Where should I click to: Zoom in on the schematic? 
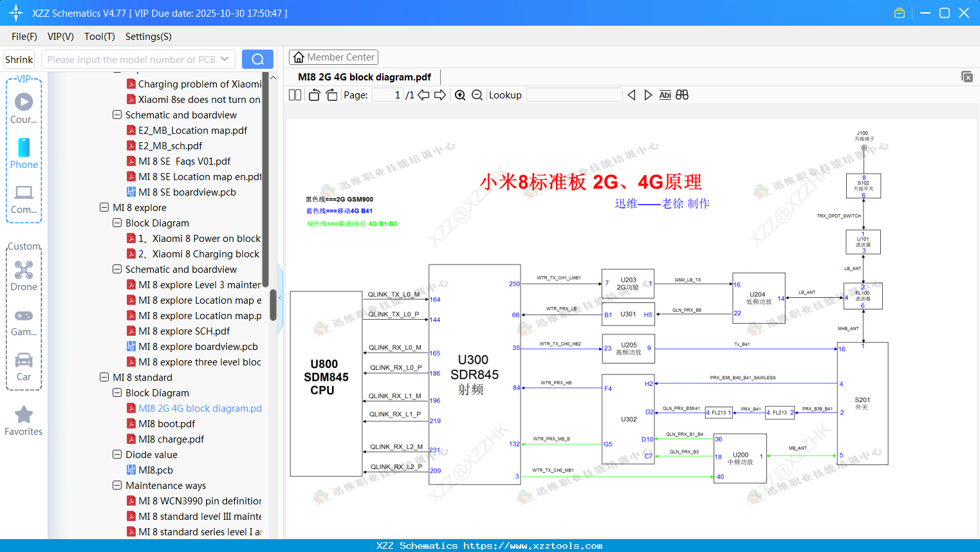(460, 95)
